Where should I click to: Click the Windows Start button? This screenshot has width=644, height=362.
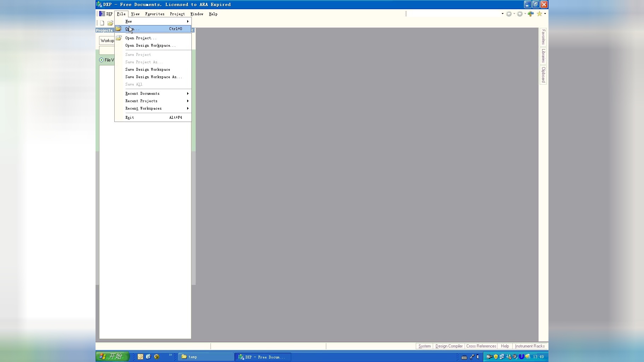113,357
